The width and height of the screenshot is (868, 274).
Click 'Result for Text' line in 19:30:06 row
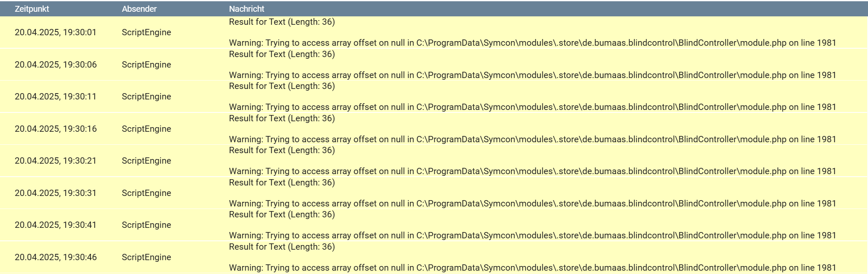[282, 54]
